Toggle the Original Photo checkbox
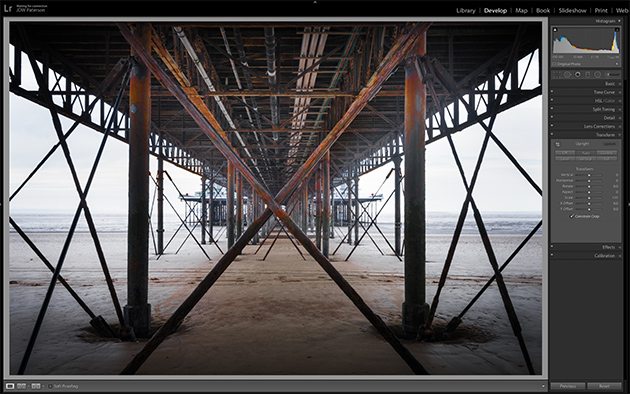Screen dimensions: 630x394 (554, 64)
